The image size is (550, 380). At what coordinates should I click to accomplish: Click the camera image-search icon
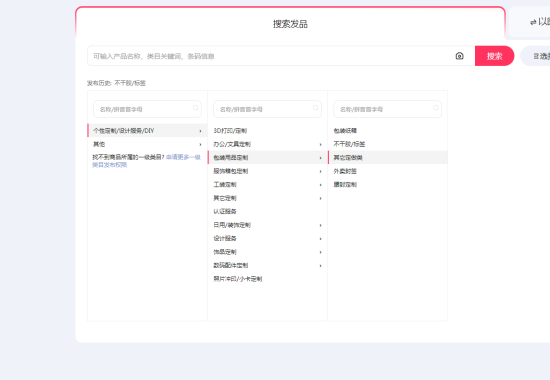click(459, 56)
